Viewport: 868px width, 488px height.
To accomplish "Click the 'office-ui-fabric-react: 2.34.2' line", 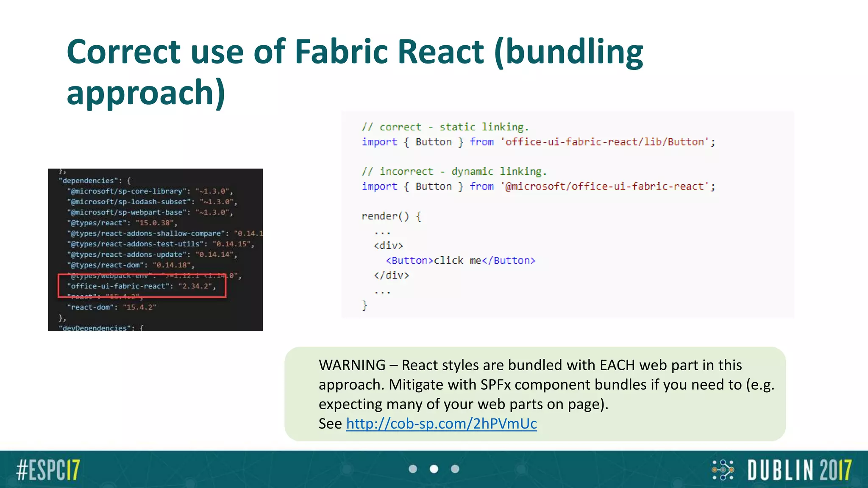I will tap(142, 286).
